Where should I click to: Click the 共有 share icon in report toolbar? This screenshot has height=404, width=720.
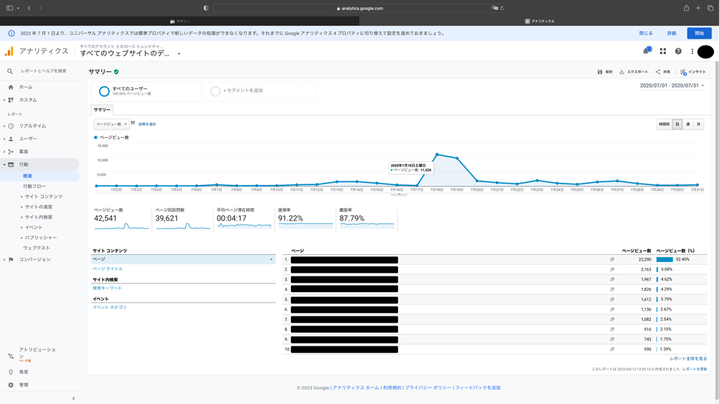(658, 72)
